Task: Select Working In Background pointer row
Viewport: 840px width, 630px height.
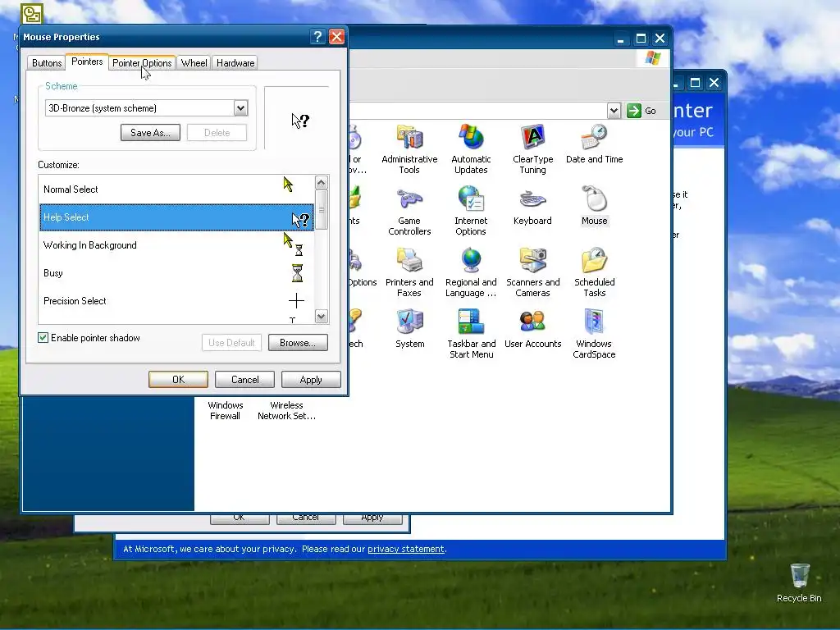Action: (176, 244)
